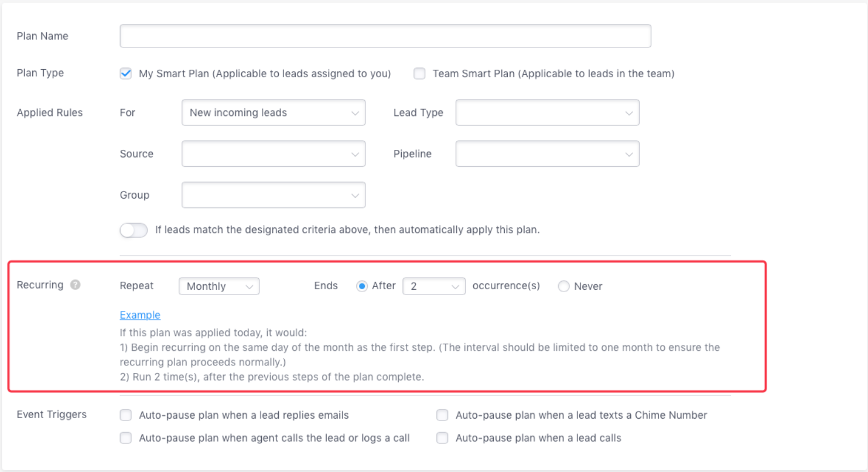The width and height of the screenshot is (868, 472).
Task: Open the New incoming leads dropdown
Action: [x=274, y=112]
